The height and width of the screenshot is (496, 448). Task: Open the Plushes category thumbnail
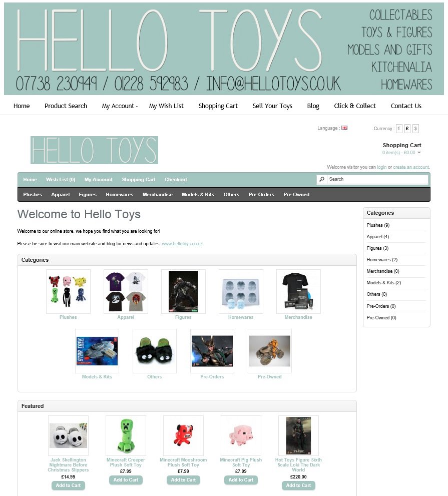pyautogui.click(x=69, y=291)
